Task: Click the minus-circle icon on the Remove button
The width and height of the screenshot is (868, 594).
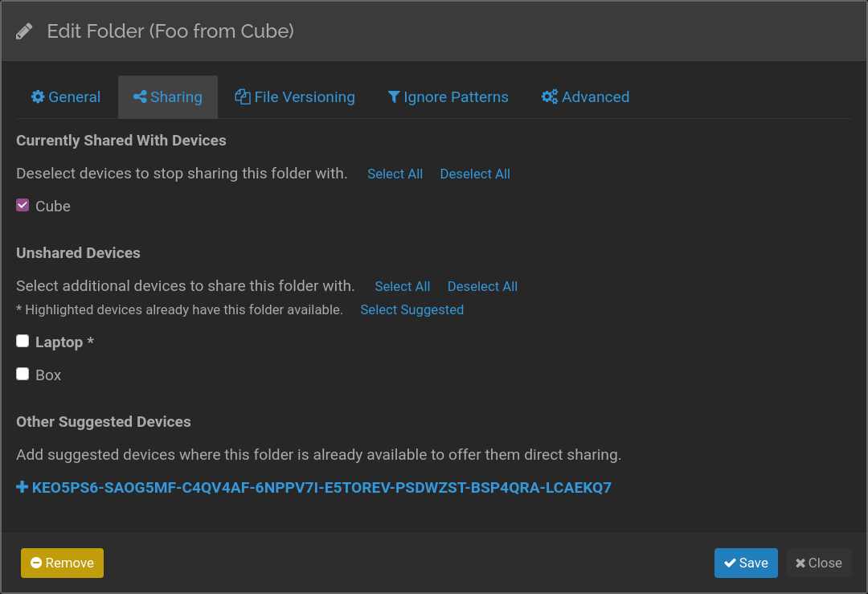Action: (35, 563)
